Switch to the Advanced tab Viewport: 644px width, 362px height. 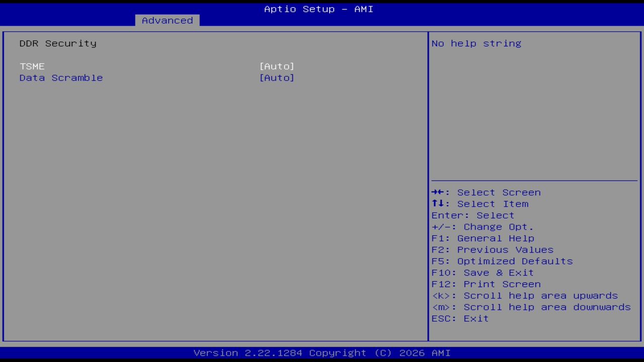click(167, 21)
